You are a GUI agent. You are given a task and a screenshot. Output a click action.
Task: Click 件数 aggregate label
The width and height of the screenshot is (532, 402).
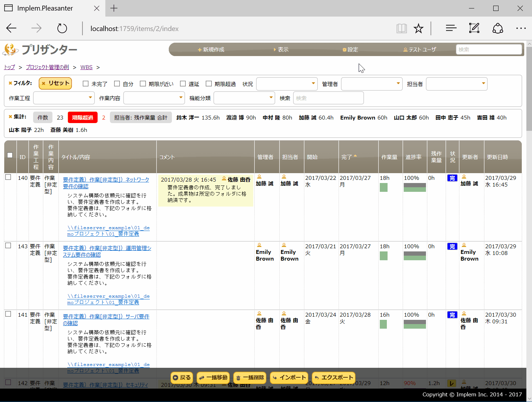tap(43, 117)
